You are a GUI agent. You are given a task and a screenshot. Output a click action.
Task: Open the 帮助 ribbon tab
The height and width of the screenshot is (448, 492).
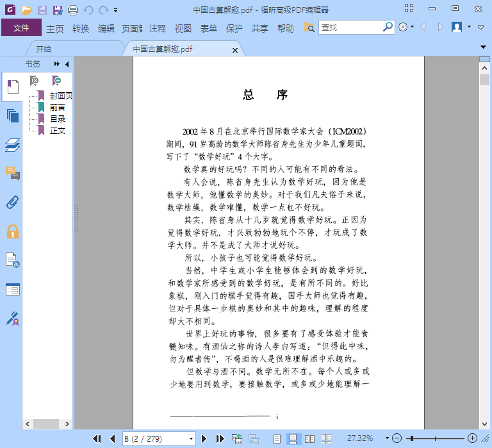[286, 29]
